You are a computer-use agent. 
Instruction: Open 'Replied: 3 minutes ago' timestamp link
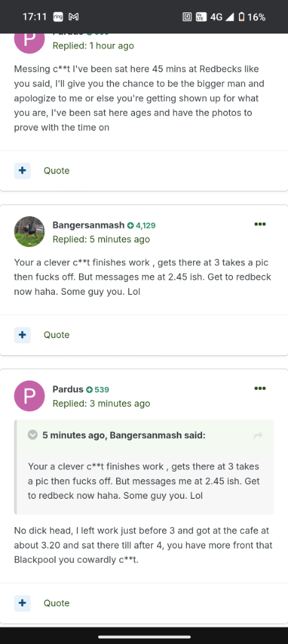point(101,403)
